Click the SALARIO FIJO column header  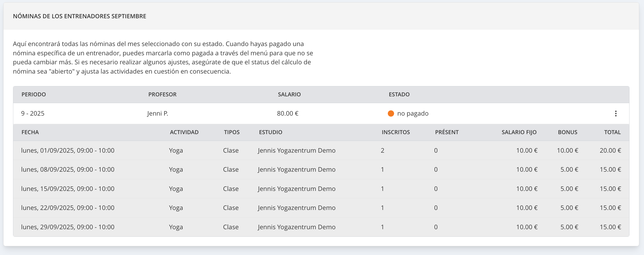click(519, 132)
